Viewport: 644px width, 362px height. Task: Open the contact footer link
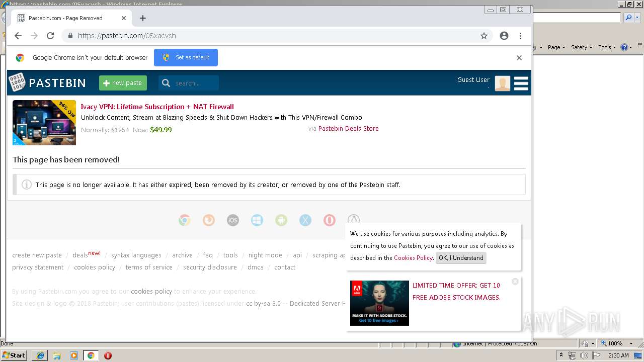(285, 267)
